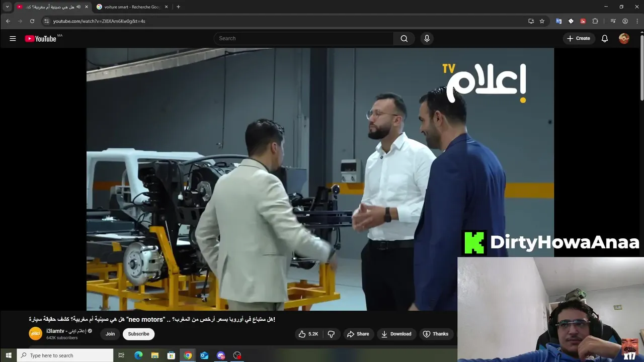View site information icon in address bar
The image size is (644, 362).
point(46,21)
